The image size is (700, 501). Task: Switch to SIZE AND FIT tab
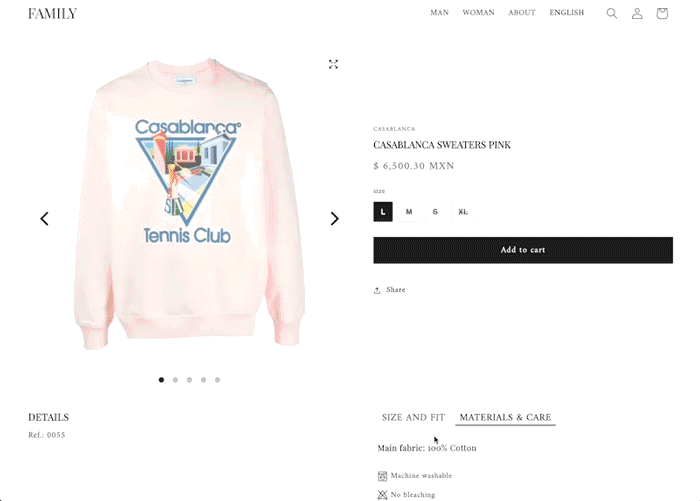coord(413,417)
